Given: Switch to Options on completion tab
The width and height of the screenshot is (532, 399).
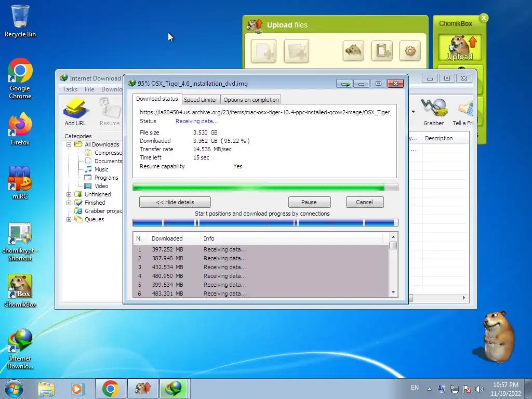Looking at the screenshot, I should pos(251,100).
